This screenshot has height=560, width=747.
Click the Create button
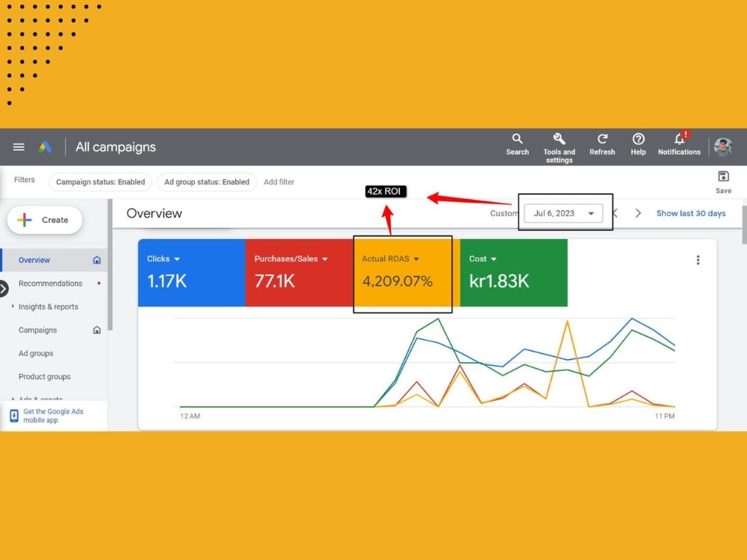tap(45, 220)
